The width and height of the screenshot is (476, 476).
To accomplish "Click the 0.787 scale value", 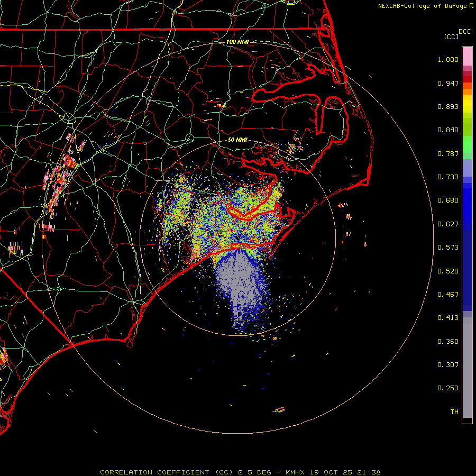I will click(x=448, y=153).
